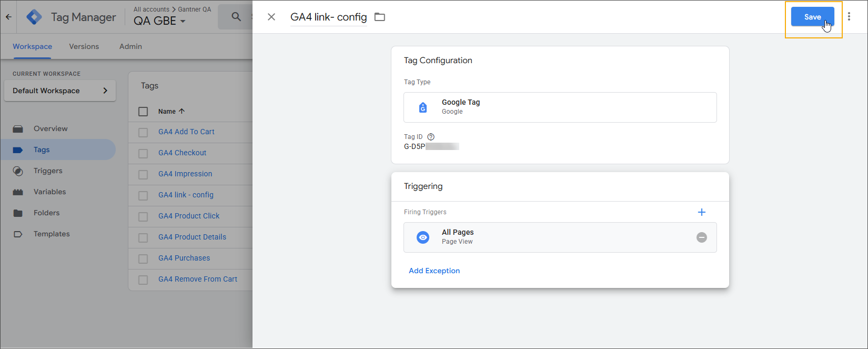Open the GA4 Product Details tag

pyautogui.click(x=192, y=237)
